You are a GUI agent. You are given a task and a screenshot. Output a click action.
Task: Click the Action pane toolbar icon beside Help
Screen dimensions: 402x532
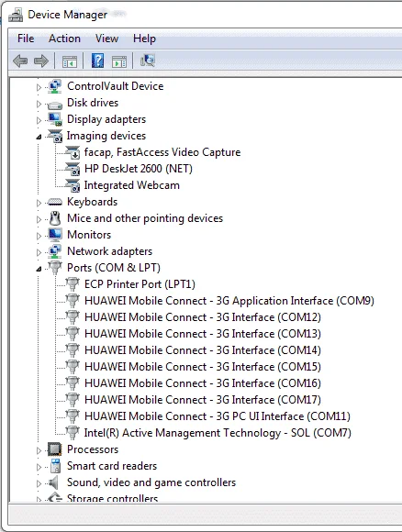click(119, 61)
